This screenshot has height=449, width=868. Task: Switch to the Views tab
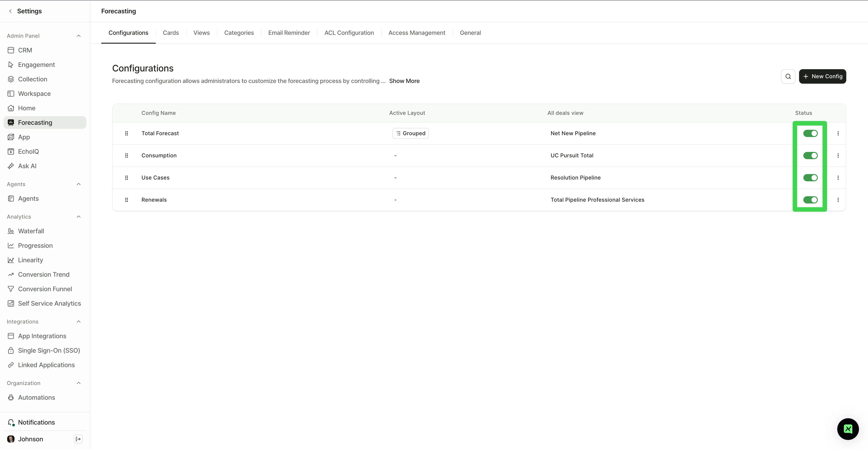pyautogui.click(x=201, y=33)
